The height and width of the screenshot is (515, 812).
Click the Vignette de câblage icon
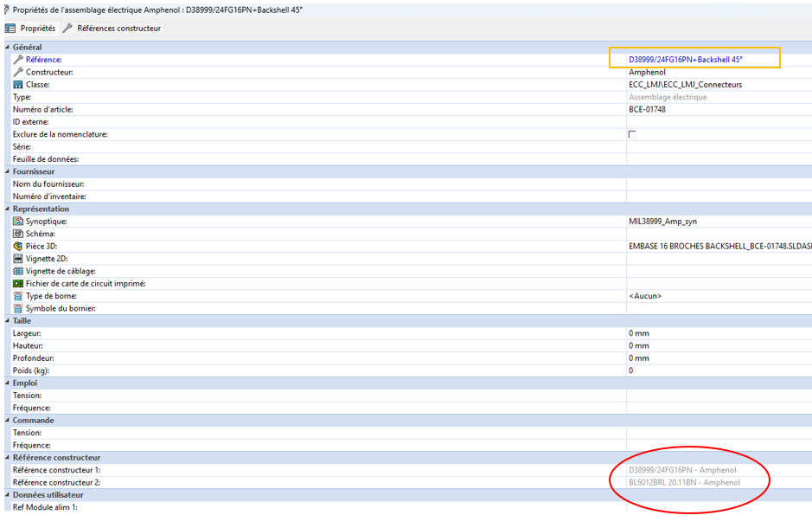(x=17, y=272)
